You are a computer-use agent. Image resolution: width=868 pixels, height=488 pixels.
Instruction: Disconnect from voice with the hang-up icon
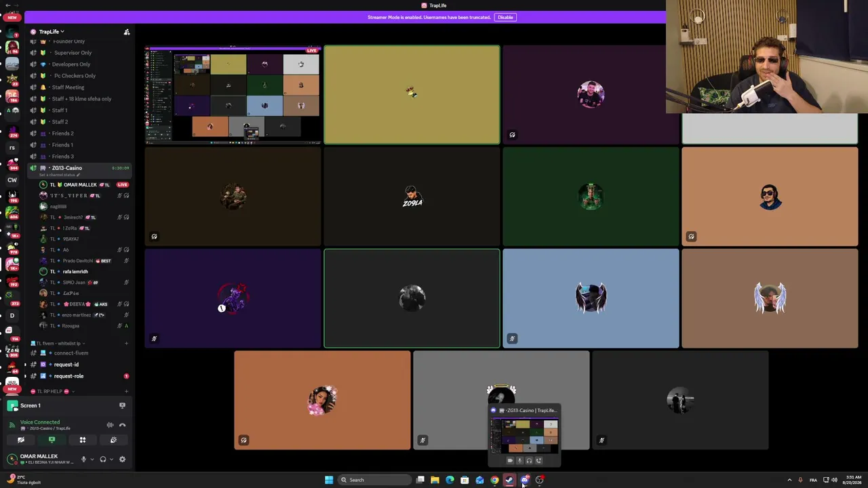click(123, 425)
